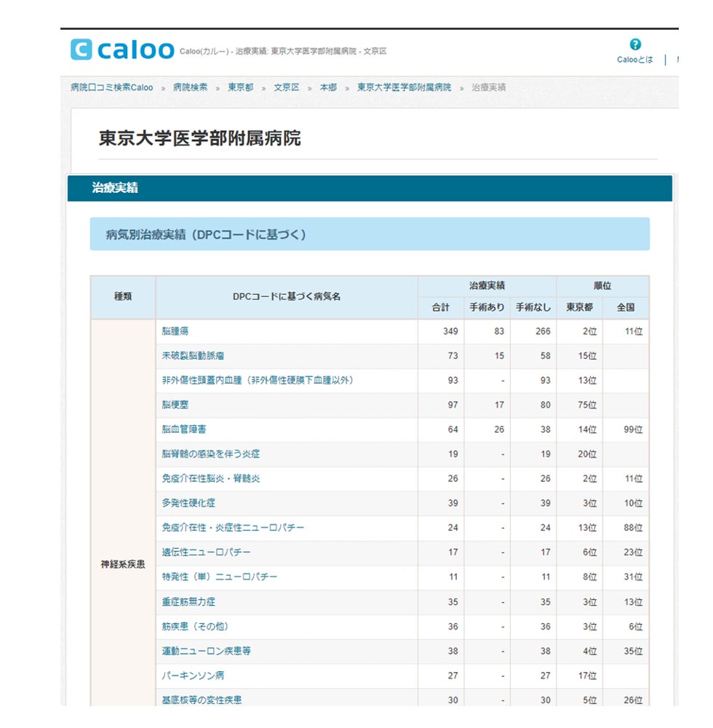This screenshot has width=713, height=728.
Task: Open the 脳腫瘍 disease link
Action: click(x=175, y=331)
